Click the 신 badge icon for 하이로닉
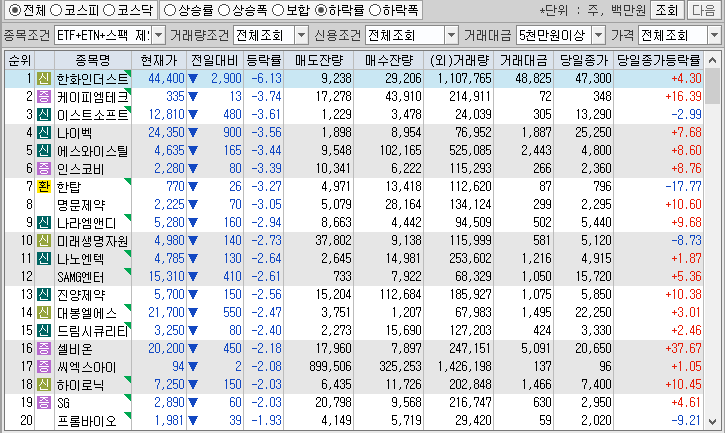 tap(44, 385)
